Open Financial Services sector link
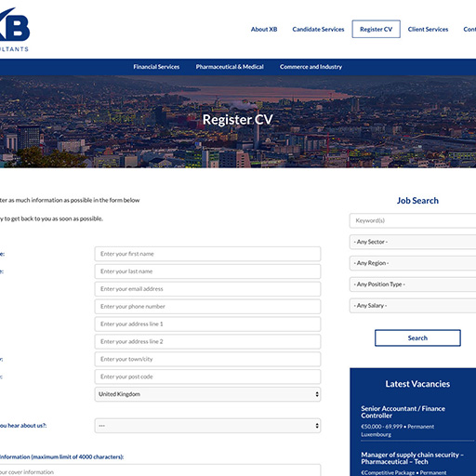 click(x=156, y=67)
